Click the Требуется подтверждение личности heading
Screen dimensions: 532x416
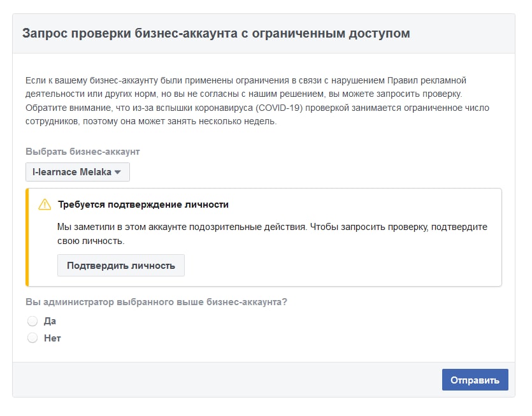[x=143, y=204]
